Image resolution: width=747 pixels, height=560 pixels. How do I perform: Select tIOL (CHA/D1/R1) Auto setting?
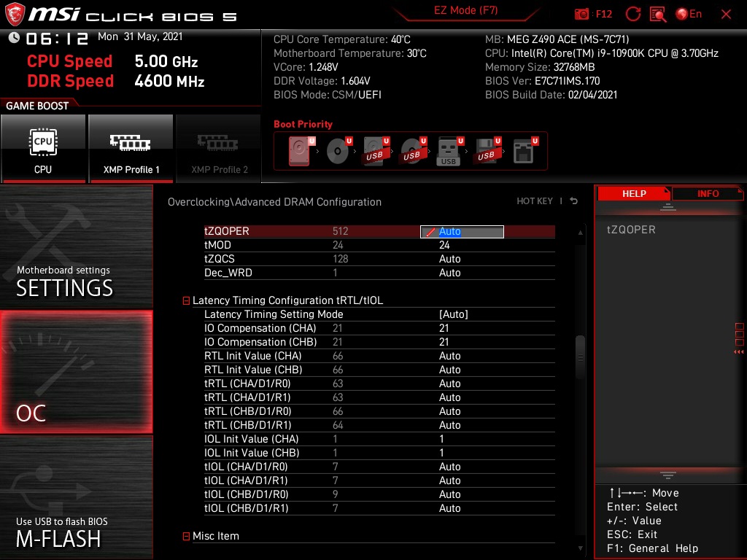pos(449,480)
